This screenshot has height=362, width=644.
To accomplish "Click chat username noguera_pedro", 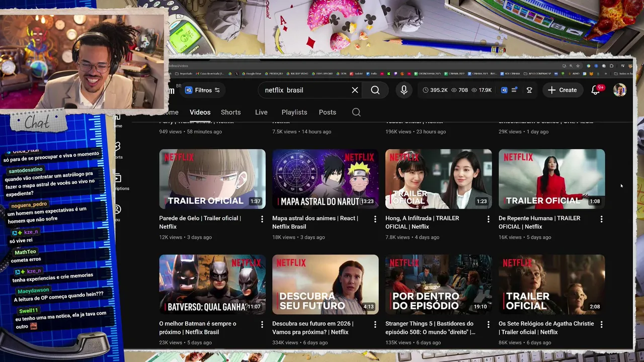I will 29,205.
